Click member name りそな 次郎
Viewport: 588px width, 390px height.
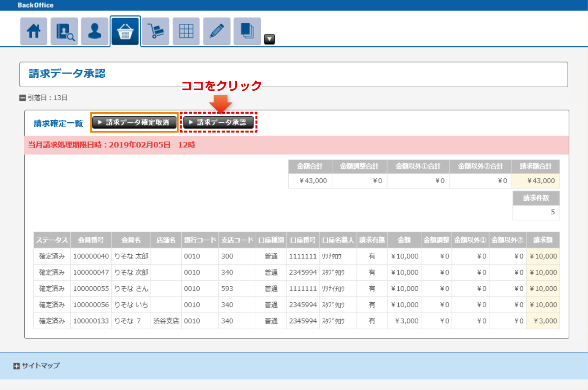coord(131,273)
